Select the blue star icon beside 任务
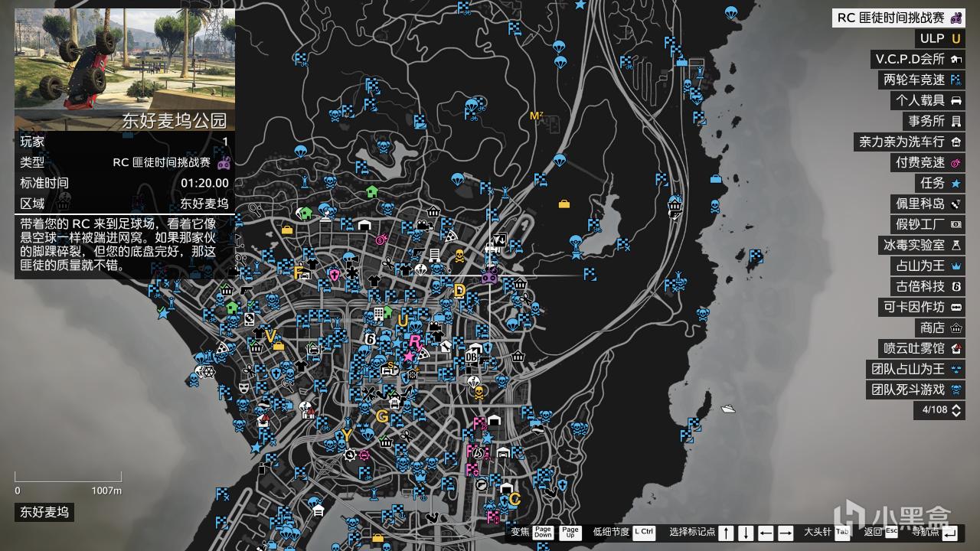The width and height of the screenshot is (980, 551). click(x=955, y=183)
